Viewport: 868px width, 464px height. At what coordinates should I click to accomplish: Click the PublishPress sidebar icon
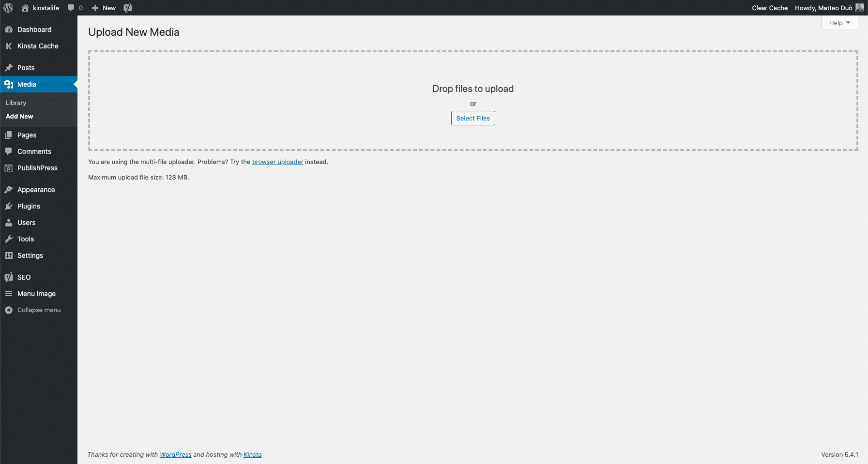tap(9, 168)
